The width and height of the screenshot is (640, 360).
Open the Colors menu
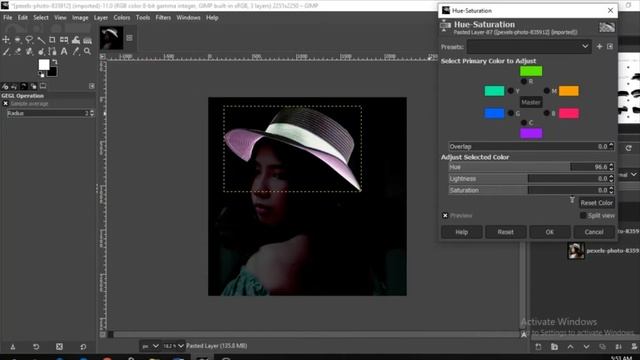click(x=122, y=18)
